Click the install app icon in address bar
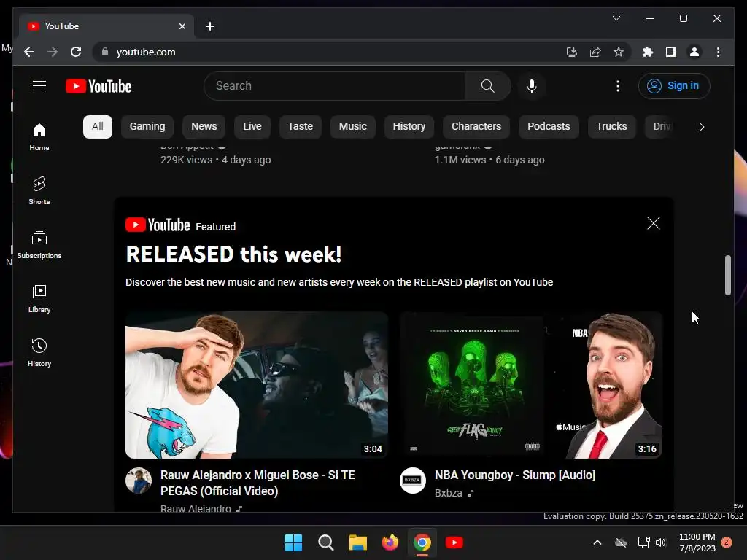The width and height of the screenshot is (747, 560). 572,52
